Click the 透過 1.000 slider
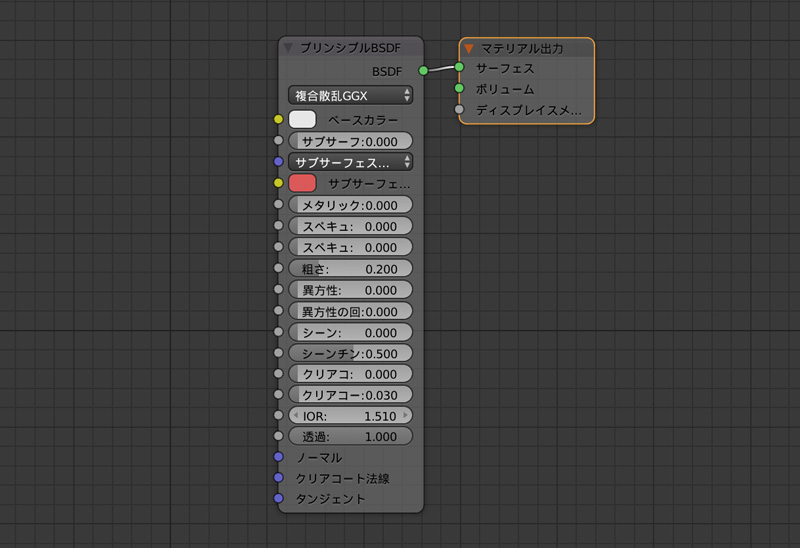The height and width of the screenshot is (548, 800). click(x=350, y=437)
